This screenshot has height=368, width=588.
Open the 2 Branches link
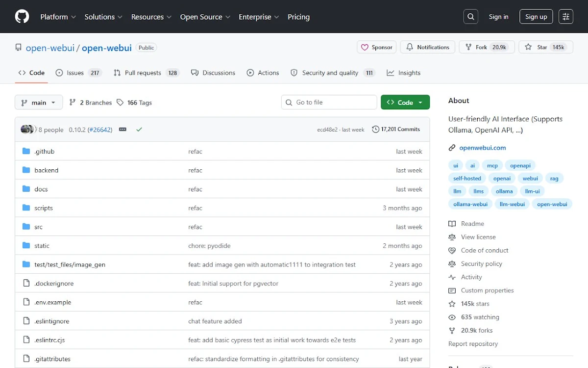coord(91,103)
